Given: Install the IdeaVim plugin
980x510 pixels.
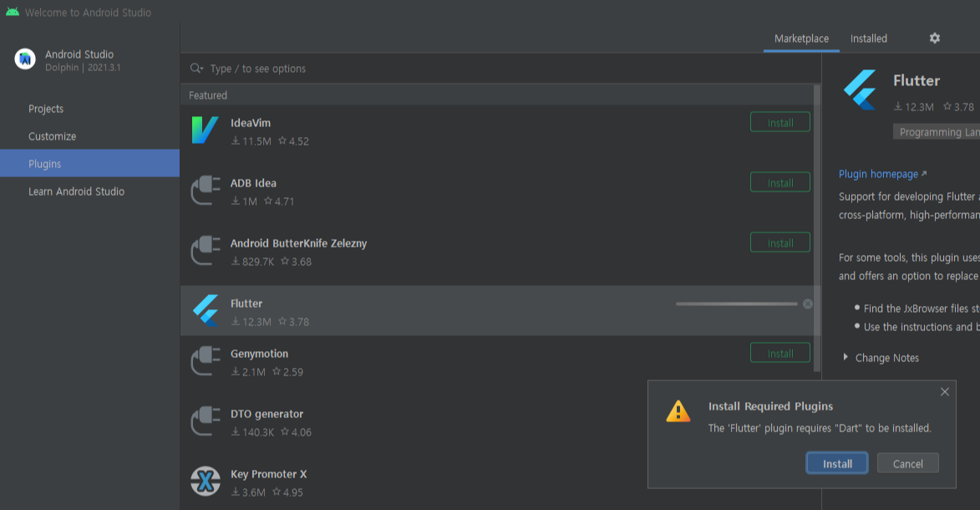Looking at the screenshot, I should (x=780, y=122).
